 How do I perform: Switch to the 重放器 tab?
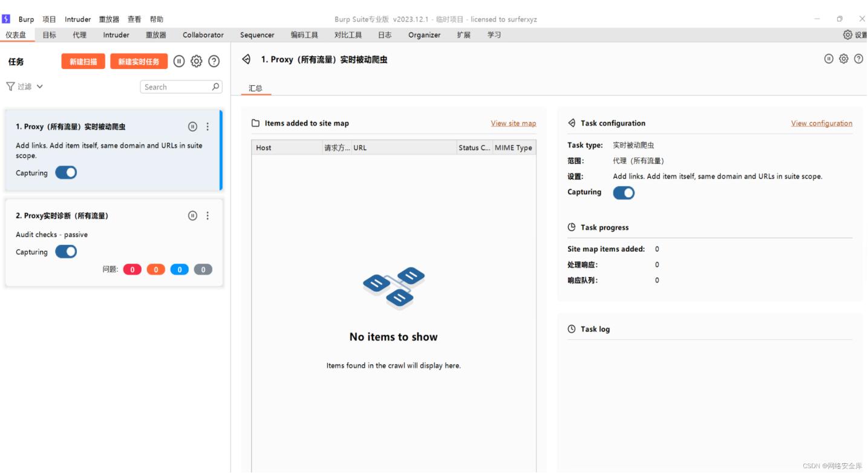coord(155,35)
